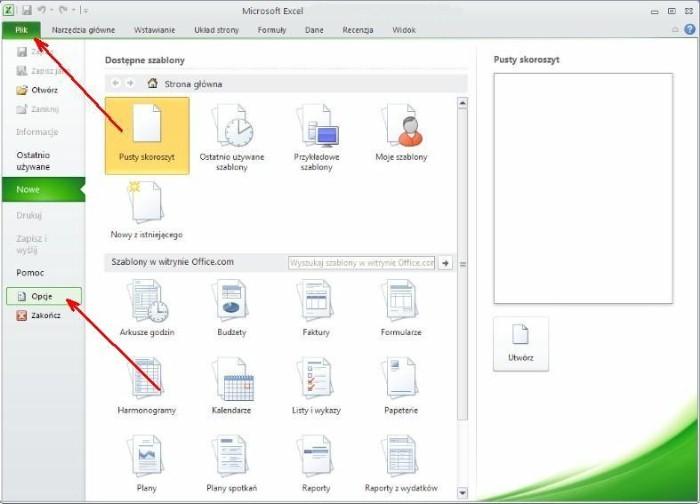Open the Arkusze godzin template category
This screenshot has width=700, height=504.
tap(147, 308)
